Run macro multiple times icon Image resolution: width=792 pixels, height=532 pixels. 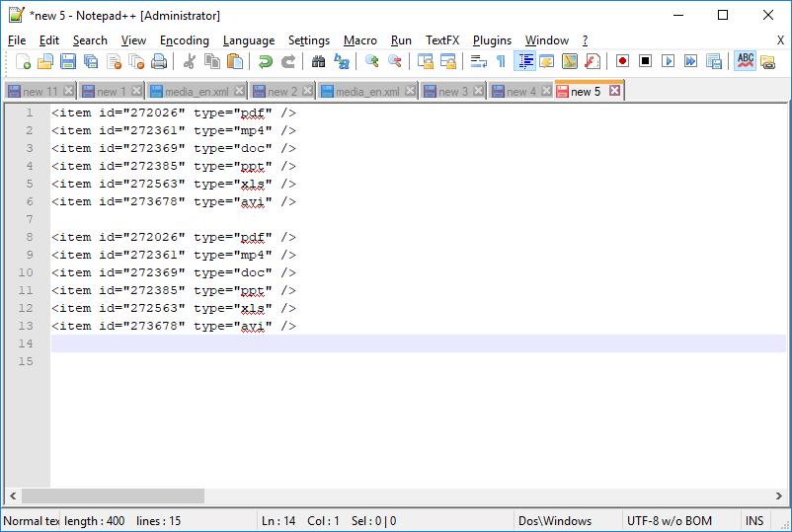pos(690,61)
